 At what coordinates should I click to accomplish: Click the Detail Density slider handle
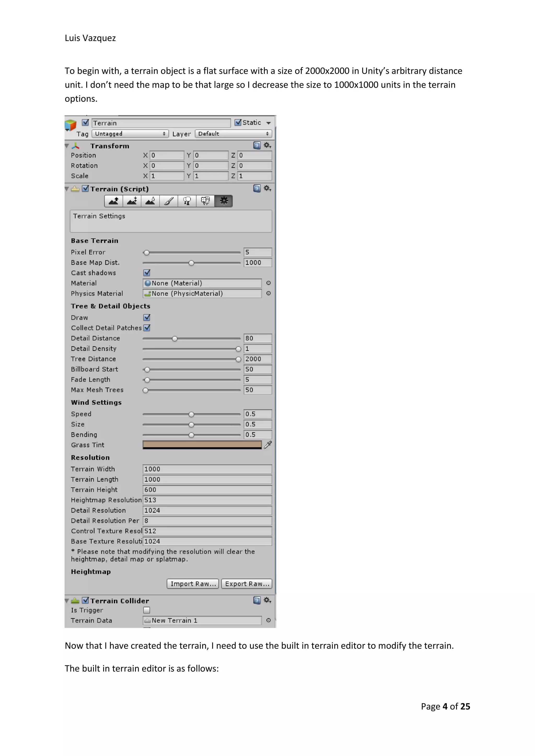coord(239,349)
